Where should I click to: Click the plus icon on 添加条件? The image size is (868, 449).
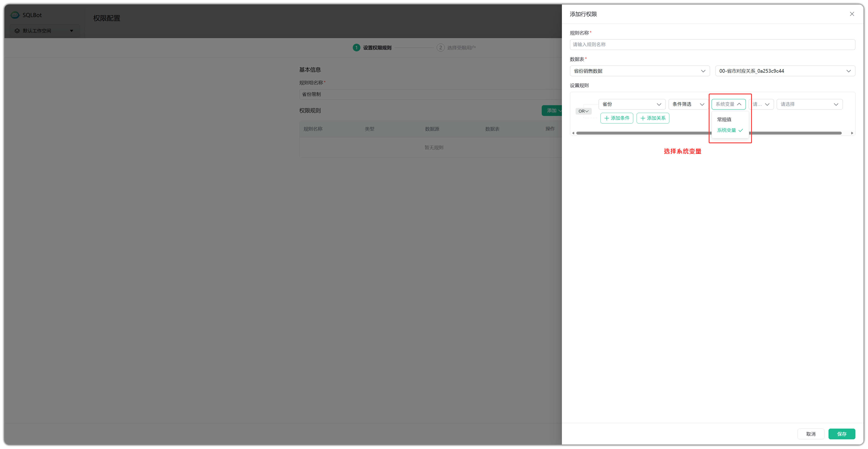[607, 118]
